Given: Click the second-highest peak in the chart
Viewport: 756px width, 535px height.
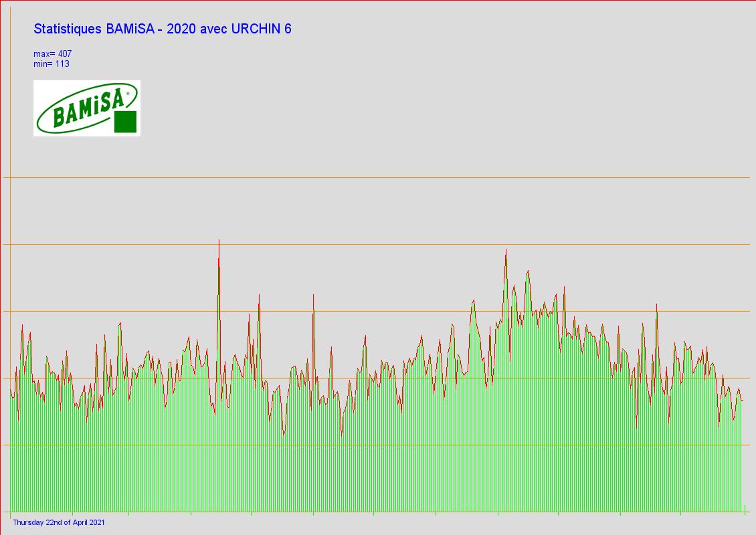Looking at the screenshot, I should [506, 250].
